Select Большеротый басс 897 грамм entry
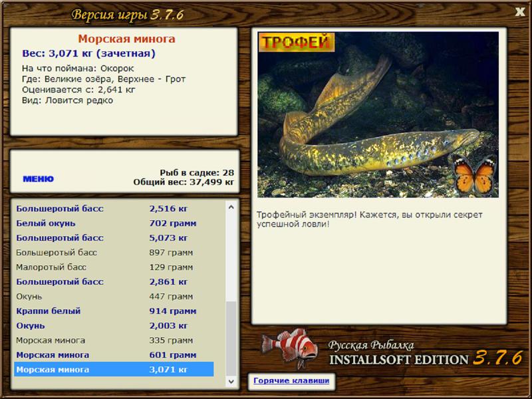Image resolution: width=532 pixels, height=399 pixels. pyautogui.click(x=114, y=253)
